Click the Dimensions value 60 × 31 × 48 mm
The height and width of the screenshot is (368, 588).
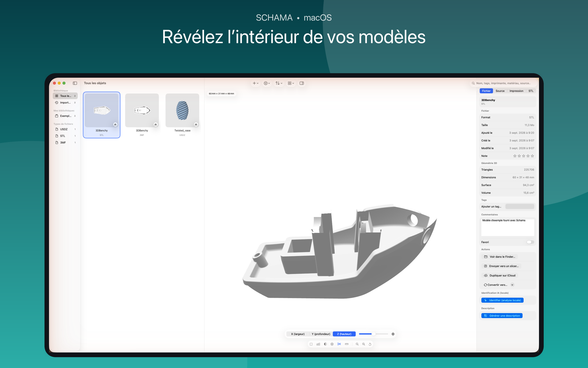click(523, 178)
